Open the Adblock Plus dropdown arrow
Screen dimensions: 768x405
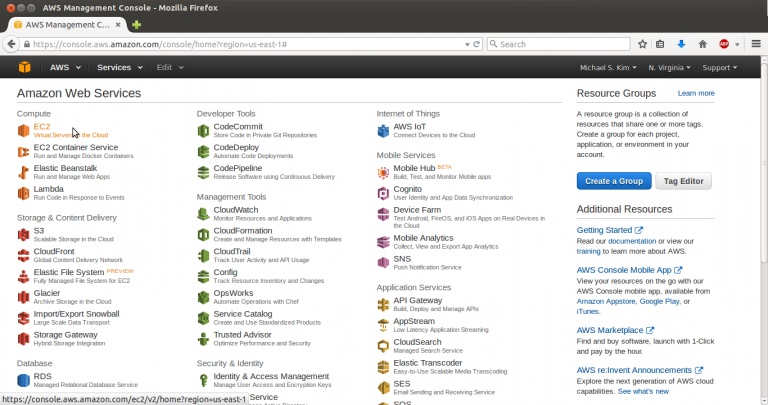tap(737, 45)
